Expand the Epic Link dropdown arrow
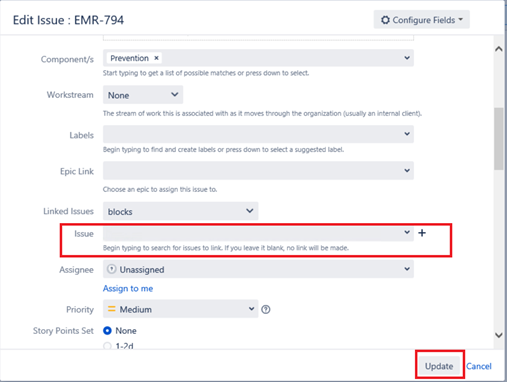 [x=407, y=171]
